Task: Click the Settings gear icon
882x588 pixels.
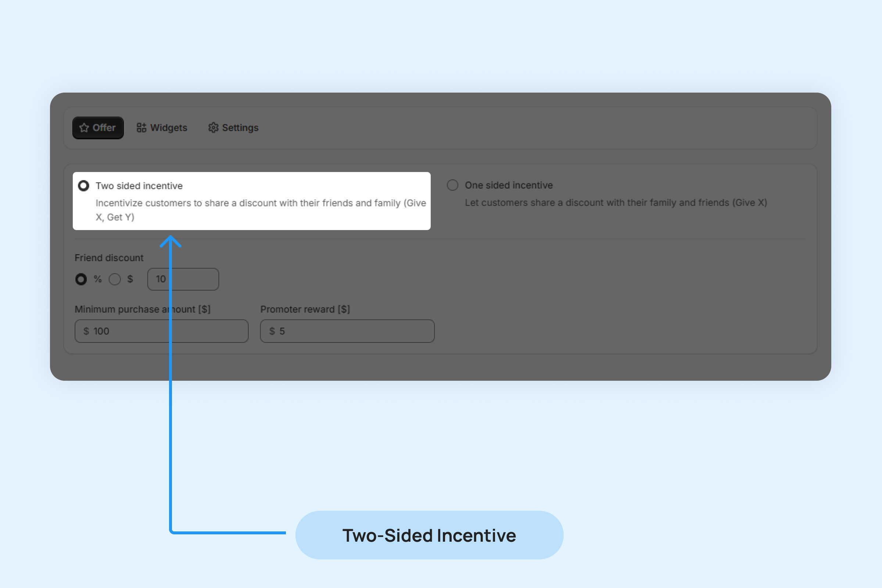Action: [213, 128]
